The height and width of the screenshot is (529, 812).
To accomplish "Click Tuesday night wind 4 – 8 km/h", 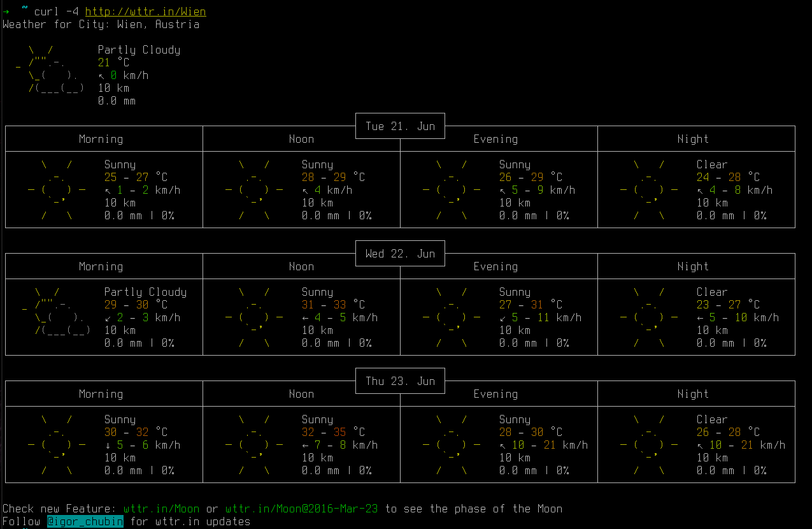I will point(735,190).
